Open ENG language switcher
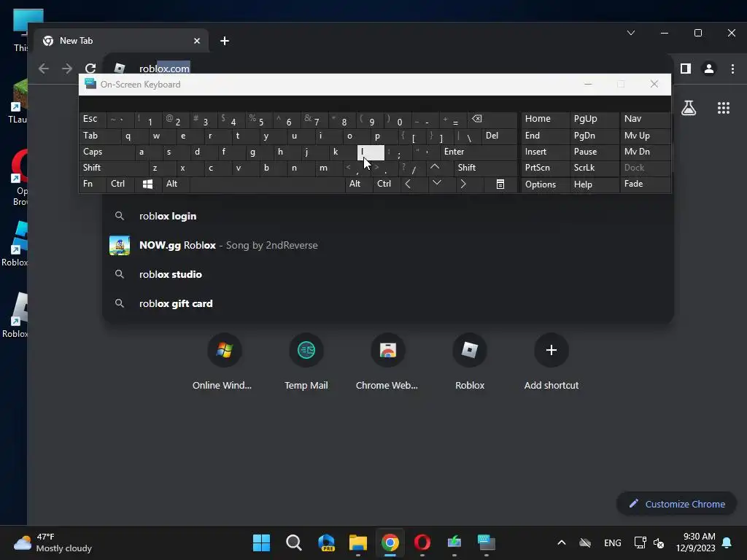This screenshot has height=560, width=747. pyautogui.click(x=613, y=542)
